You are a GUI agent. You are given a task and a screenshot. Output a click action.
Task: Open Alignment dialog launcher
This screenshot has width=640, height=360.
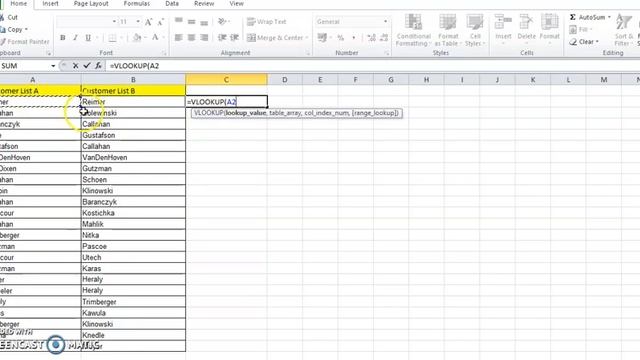click(308, 53)
